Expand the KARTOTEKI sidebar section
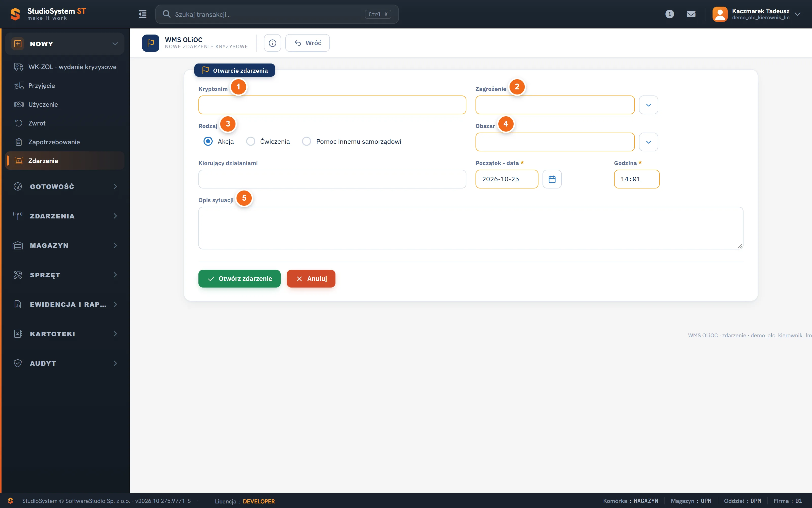 tap(65, 334)
